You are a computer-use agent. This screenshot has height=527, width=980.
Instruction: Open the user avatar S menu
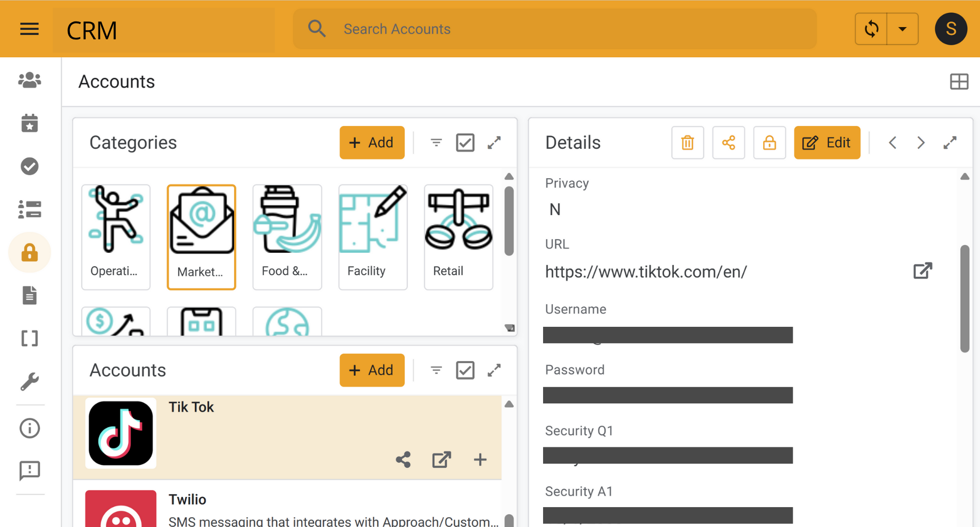point(950,29)
